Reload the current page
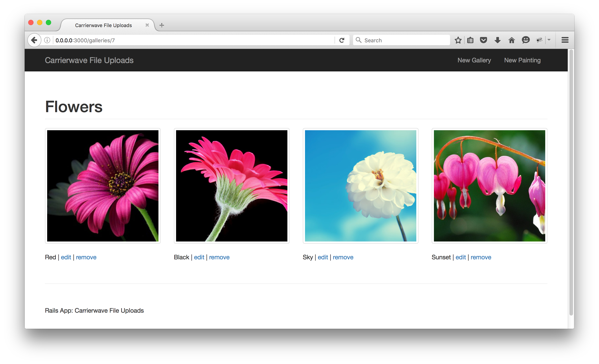This screenshot has width=599, height=364. (342, 40)
